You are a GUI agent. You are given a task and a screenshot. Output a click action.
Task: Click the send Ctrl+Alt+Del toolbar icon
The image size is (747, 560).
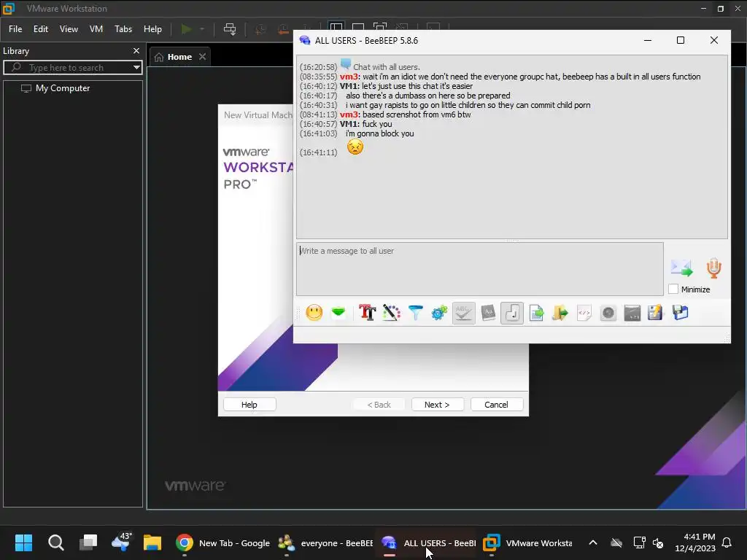[230, 29]
